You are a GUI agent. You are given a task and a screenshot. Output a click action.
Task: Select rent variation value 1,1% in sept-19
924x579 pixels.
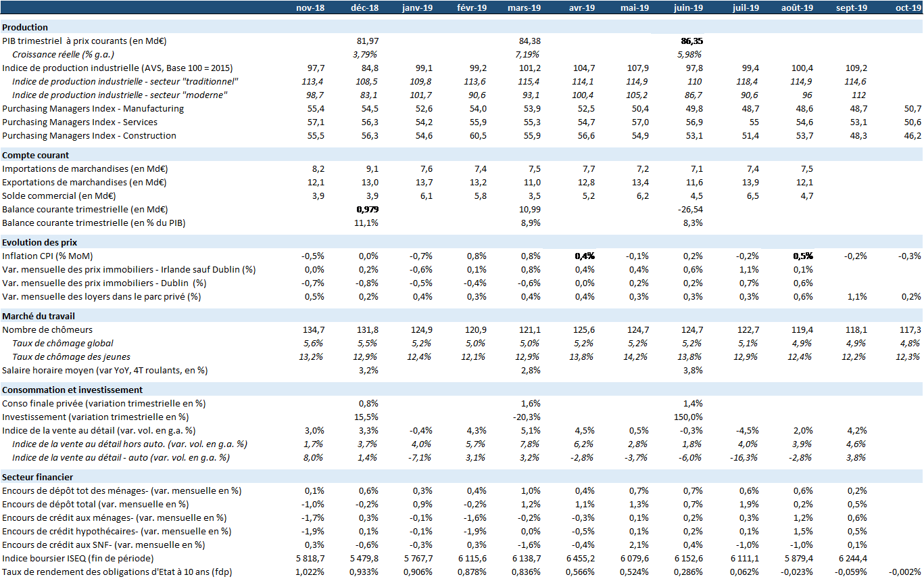(x=855, y=296)
